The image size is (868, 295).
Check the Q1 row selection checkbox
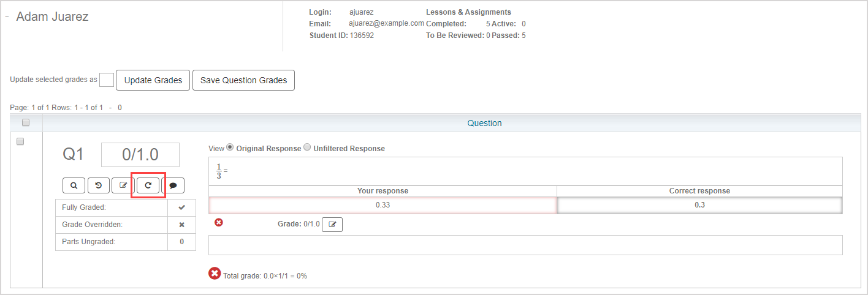coord(20,141)
